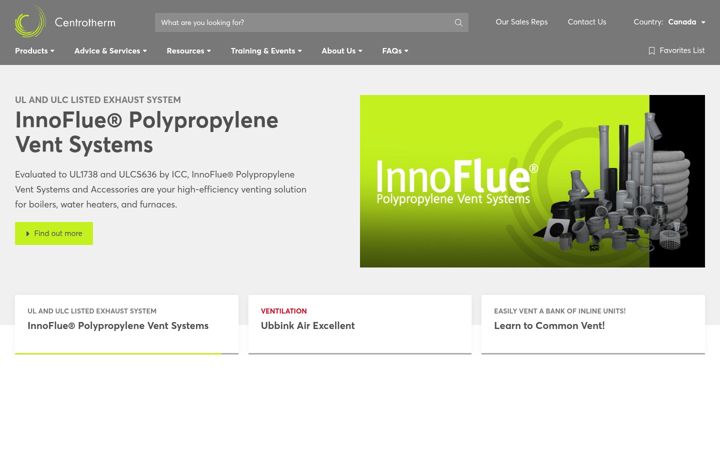Open the Resources dropdown

(x=188, y=51)
